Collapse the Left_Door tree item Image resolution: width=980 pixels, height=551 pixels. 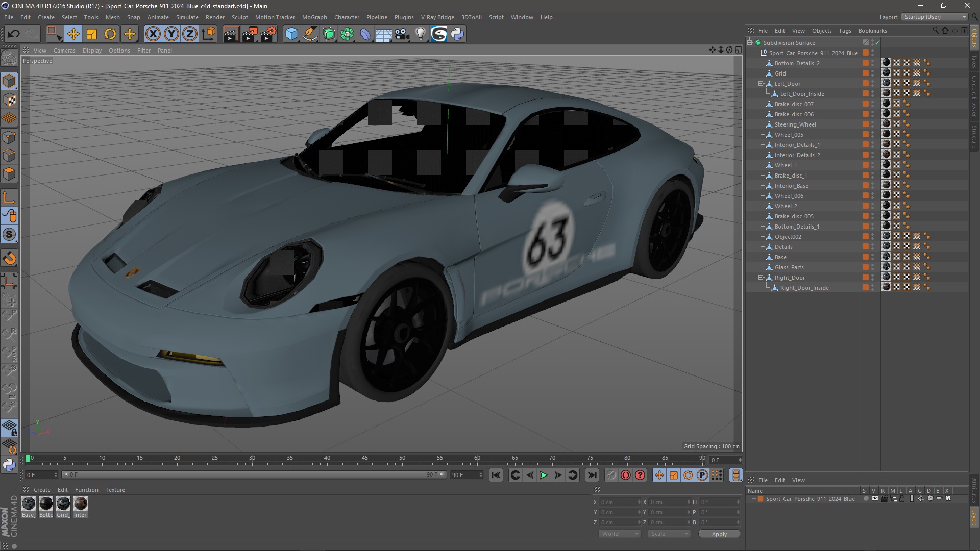coord(761,84)
